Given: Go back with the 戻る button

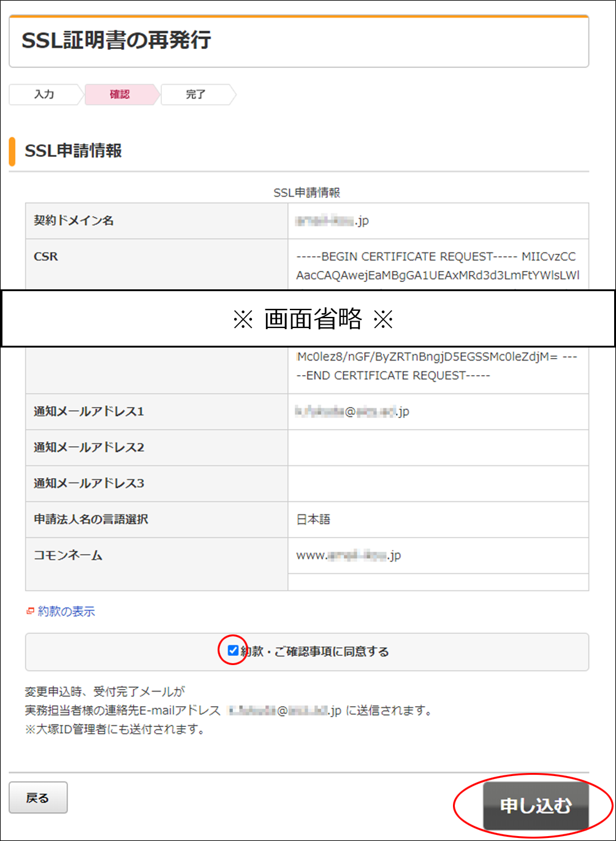Looking at the screenshot, I should point(38,797).
